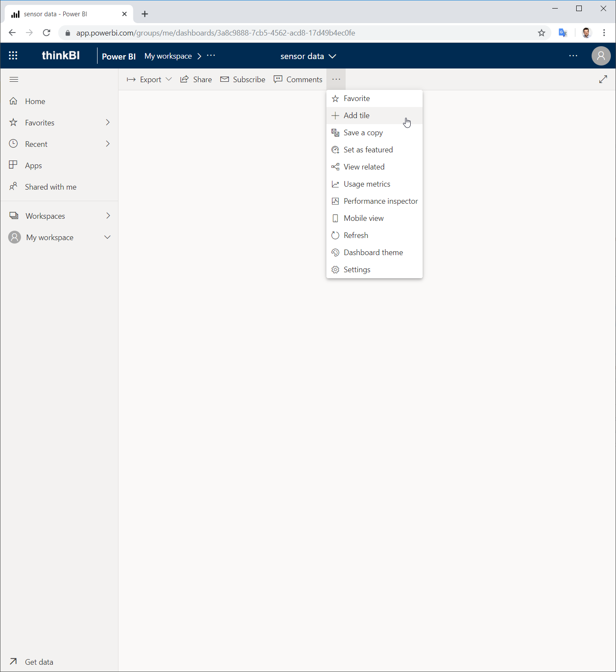Open the Chrome profile picture
This screenshot has width=616, height=672.
click(x=586, y=33)
